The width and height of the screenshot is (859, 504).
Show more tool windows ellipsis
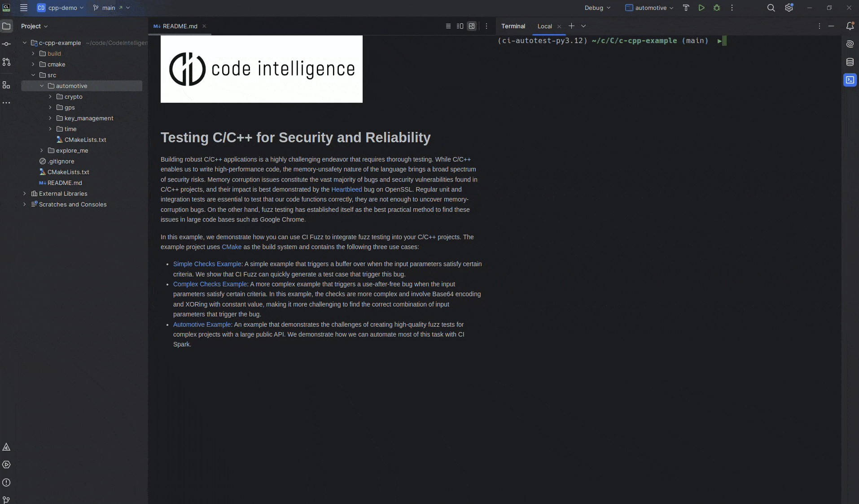(6, 103)
